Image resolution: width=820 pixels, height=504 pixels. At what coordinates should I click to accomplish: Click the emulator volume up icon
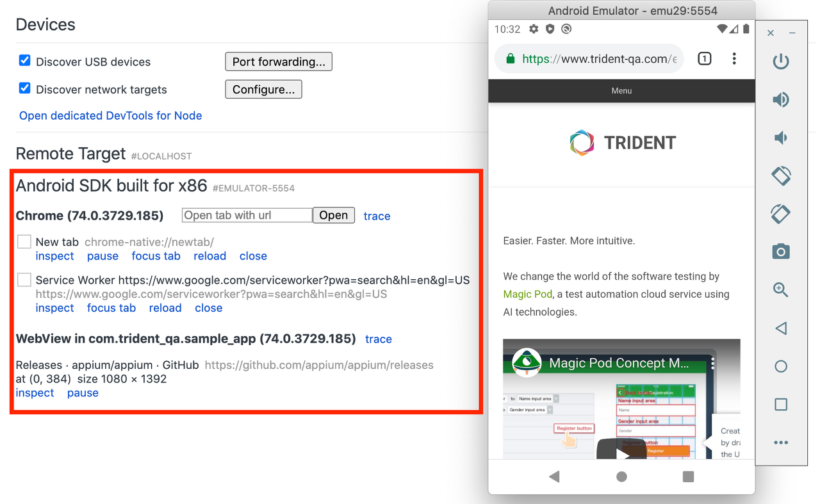780,99
